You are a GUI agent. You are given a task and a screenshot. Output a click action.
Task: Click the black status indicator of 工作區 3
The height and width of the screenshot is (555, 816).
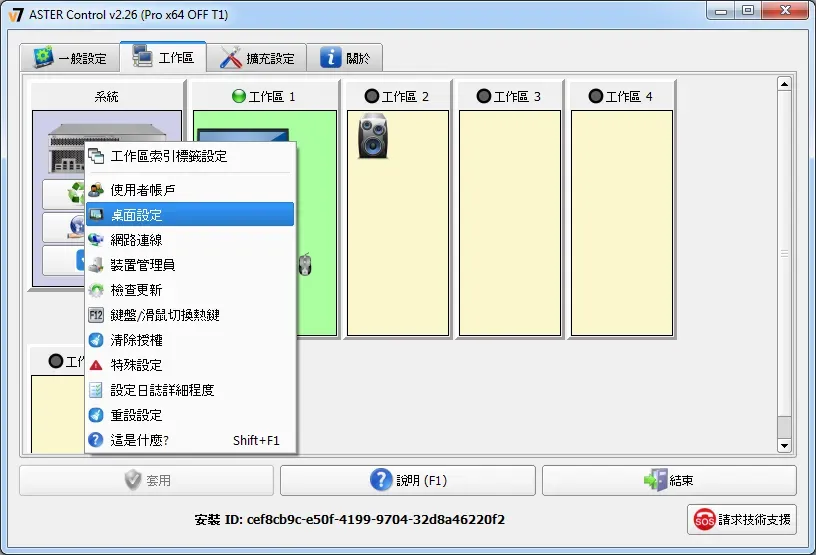click(483, 96)
